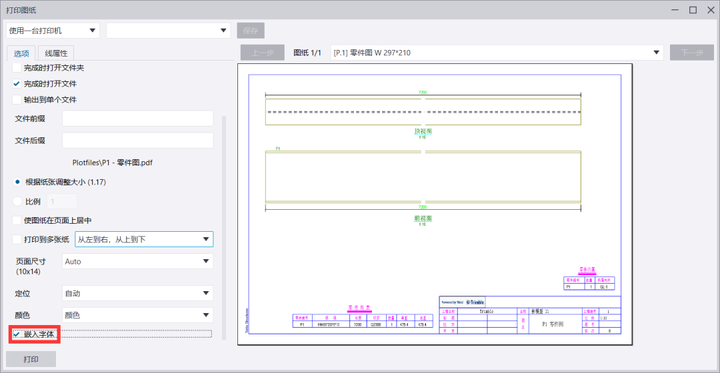Viewport: 720px width, 373px height.
Task: Enable 输出到单个文件 checkbox
Action: coord(17,99)
